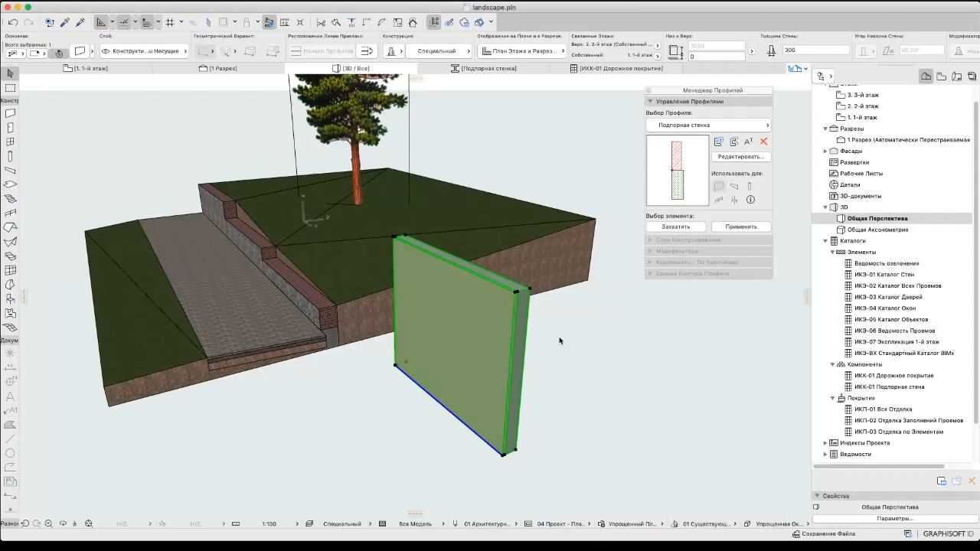Open the Специальный structure dropdown
Image resolution: width=980 pixels, height=551 pixels.
click(437, 51)
